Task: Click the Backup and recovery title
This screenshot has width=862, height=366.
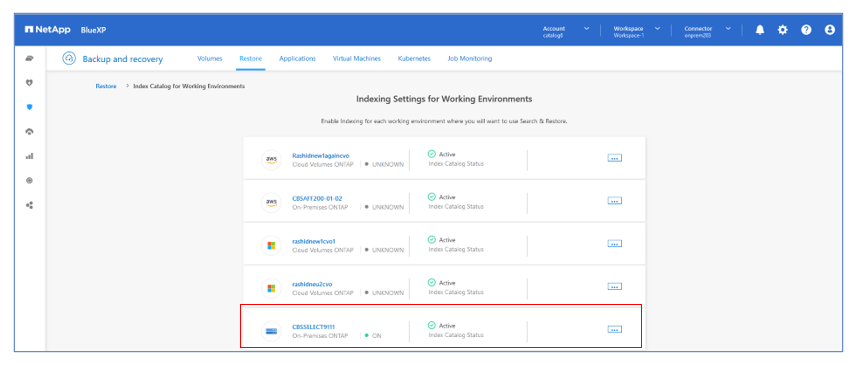Action: [123, 59]
